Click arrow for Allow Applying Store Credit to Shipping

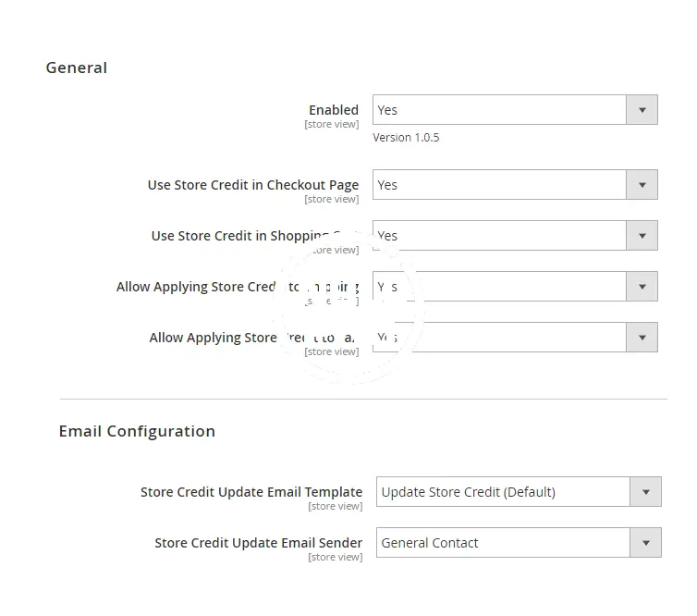(642, 287)
